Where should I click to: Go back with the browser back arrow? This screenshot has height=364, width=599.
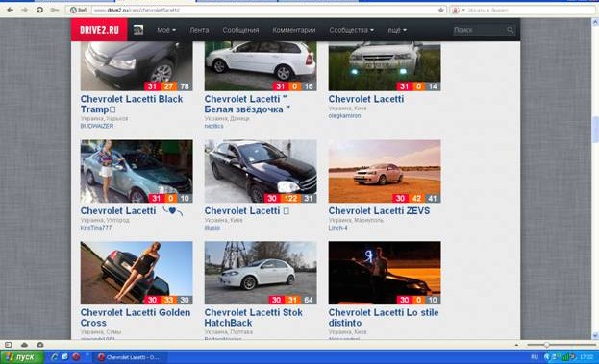tap(10, 10)
